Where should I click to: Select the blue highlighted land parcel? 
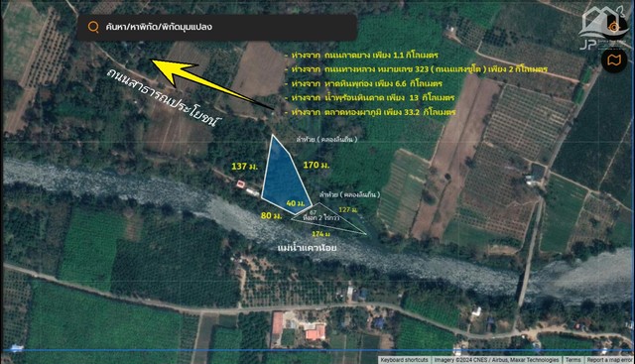click(285, 176)
